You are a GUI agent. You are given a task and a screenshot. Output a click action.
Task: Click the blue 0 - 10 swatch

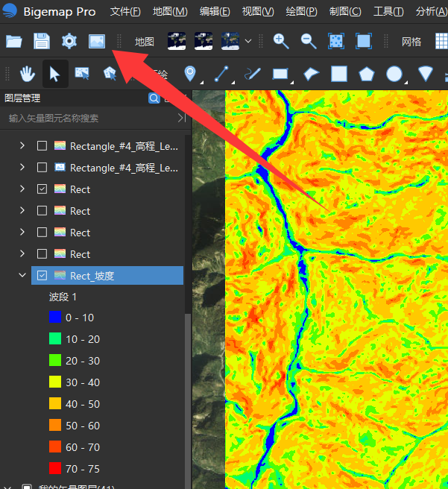tap(55, 317)
